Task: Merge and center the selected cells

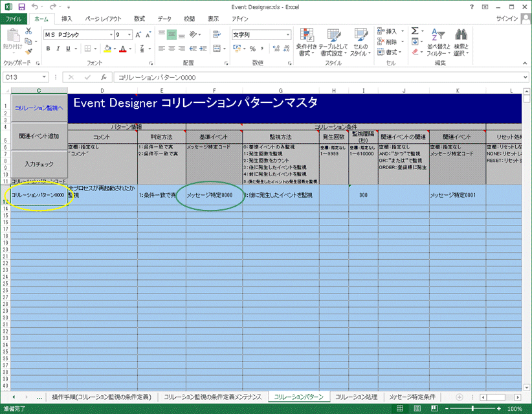Action: [217, 49]
